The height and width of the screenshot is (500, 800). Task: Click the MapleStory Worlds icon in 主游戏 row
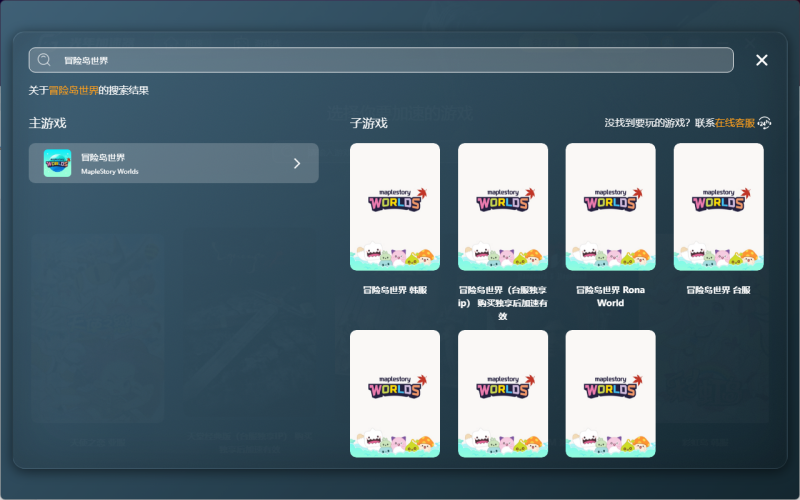pyautogui.click(x=58, y=163)
